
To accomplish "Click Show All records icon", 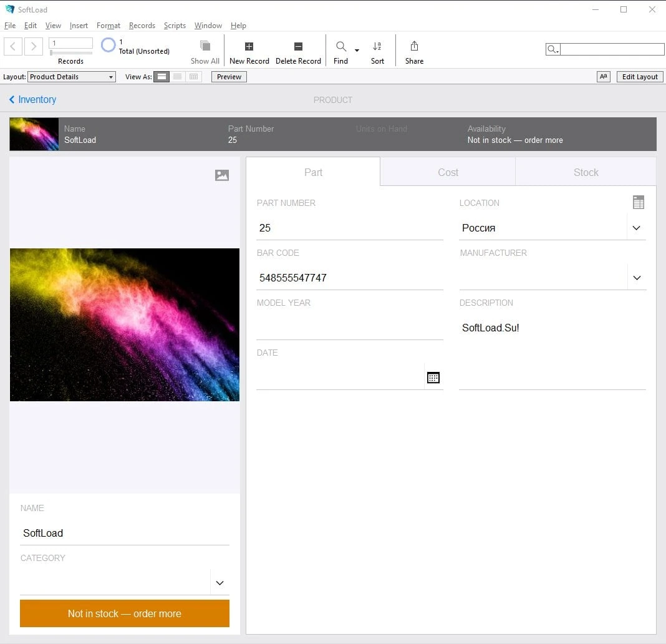I will pos(205,46).
